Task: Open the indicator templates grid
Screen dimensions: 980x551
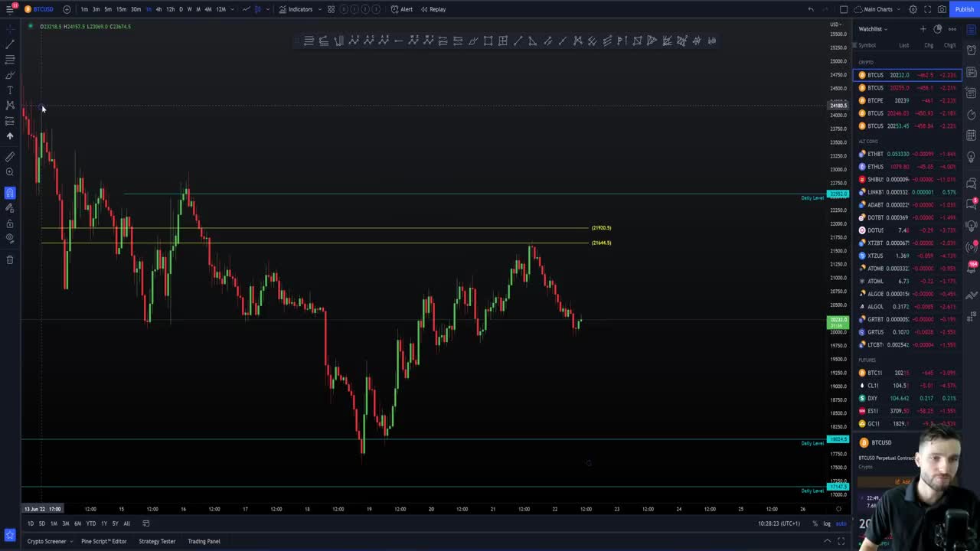Action: [x=331, y=9]
